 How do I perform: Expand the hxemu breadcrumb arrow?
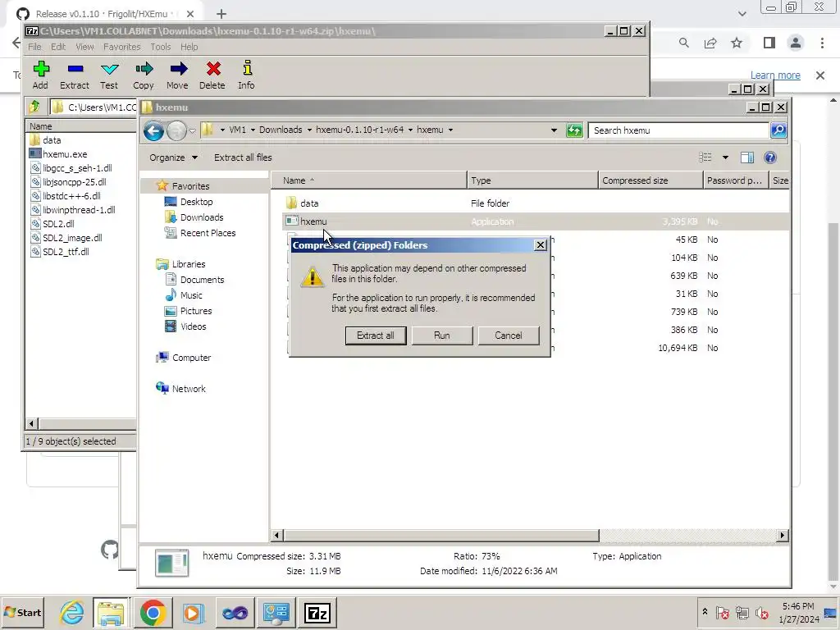point(450,130)
